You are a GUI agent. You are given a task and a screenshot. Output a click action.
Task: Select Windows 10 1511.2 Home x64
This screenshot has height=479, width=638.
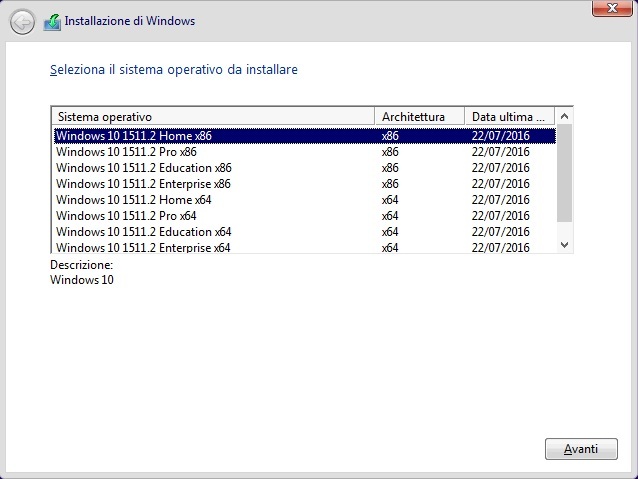click(x=305, y=200)
